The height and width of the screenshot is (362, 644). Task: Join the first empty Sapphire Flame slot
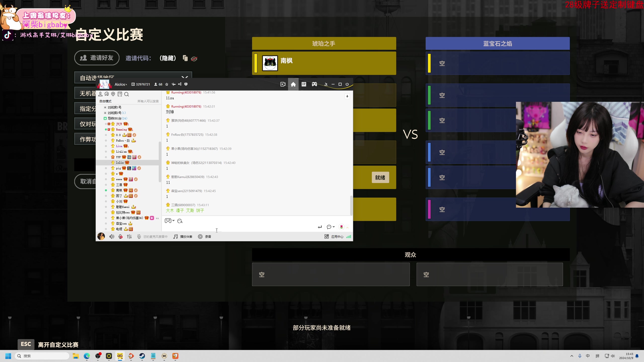coord(498,63)
